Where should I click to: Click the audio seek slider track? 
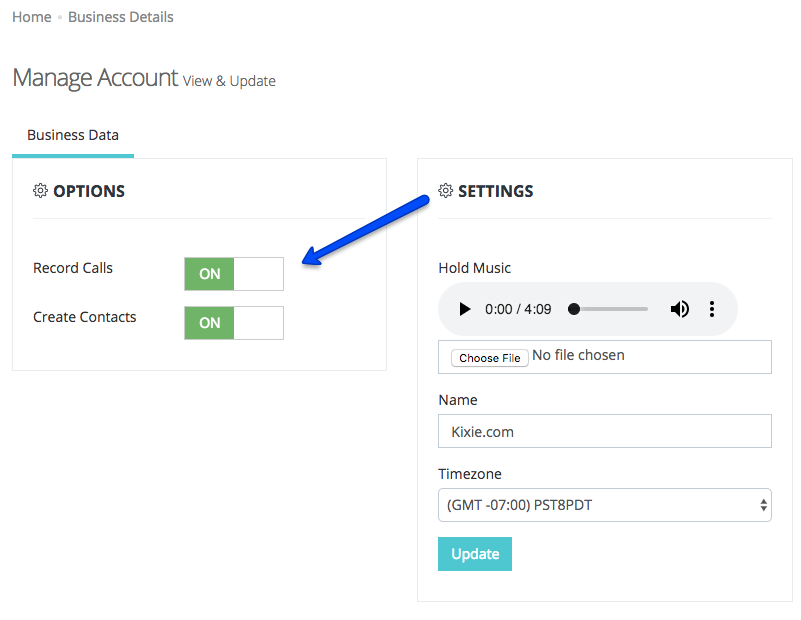[608, 309]
